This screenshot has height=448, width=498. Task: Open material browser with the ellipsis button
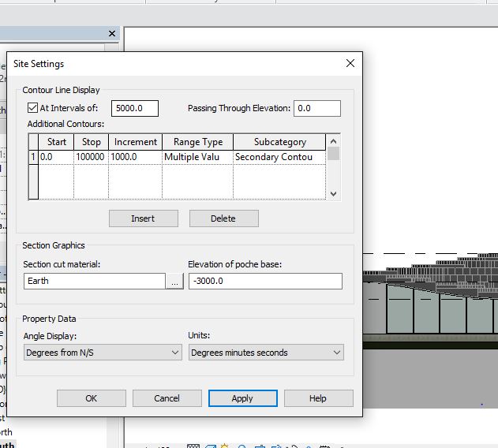click(x=174, y=281)
